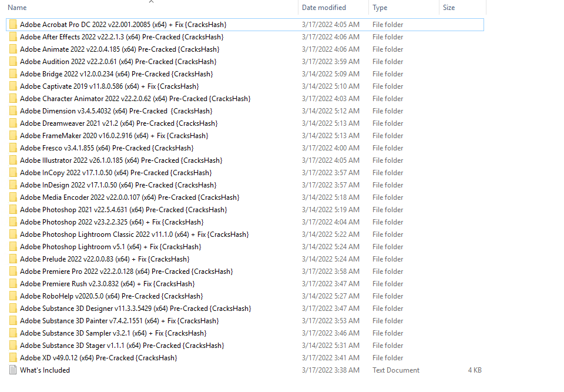
Task: Click date 3/17/2022 4:03 AM of Character Animator row
Action: pyautogui.click(x=331, y=99)
